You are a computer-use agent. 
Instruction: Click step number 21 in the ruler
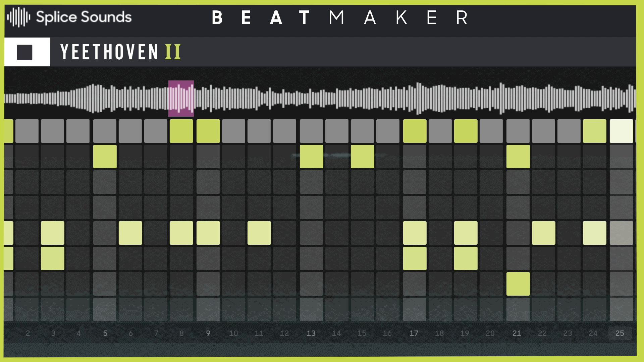coord(517,333)
